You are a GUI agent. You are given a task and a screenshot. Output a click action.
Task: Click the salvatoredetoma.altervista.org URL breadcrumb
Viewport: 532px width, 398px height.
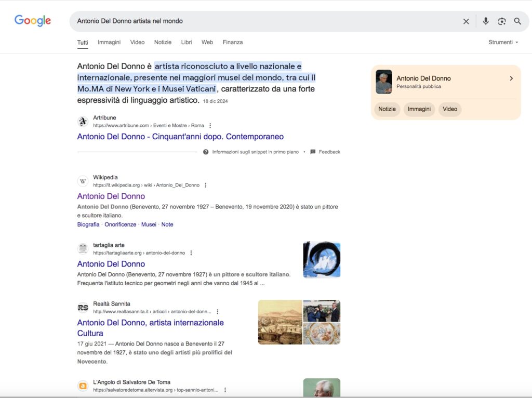(156, 390)
